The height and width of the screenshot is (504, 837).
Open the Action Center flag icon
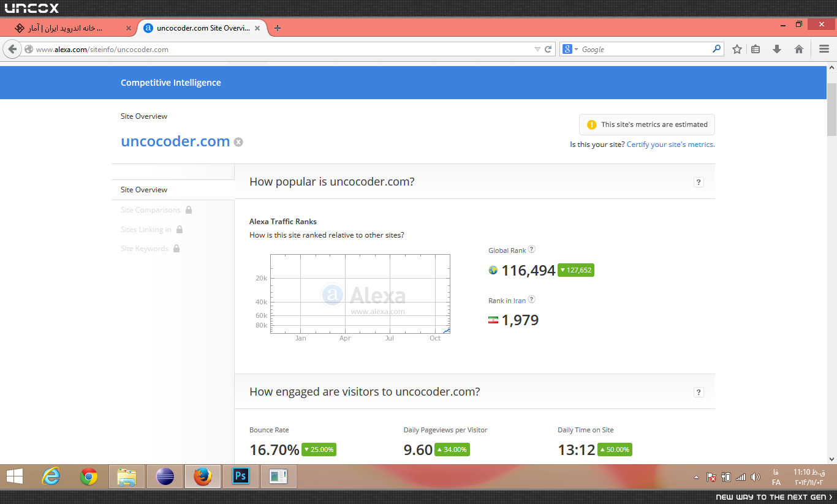pyautogui.click(x=711, y=477)
